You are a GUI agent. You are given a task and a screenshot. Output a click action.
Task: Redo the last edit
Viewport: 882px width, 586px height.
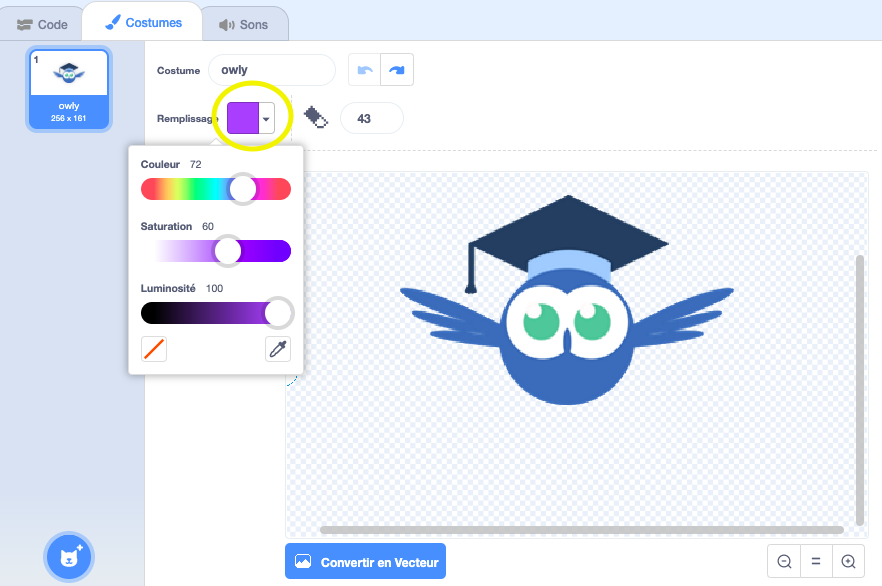click(397, 70)
